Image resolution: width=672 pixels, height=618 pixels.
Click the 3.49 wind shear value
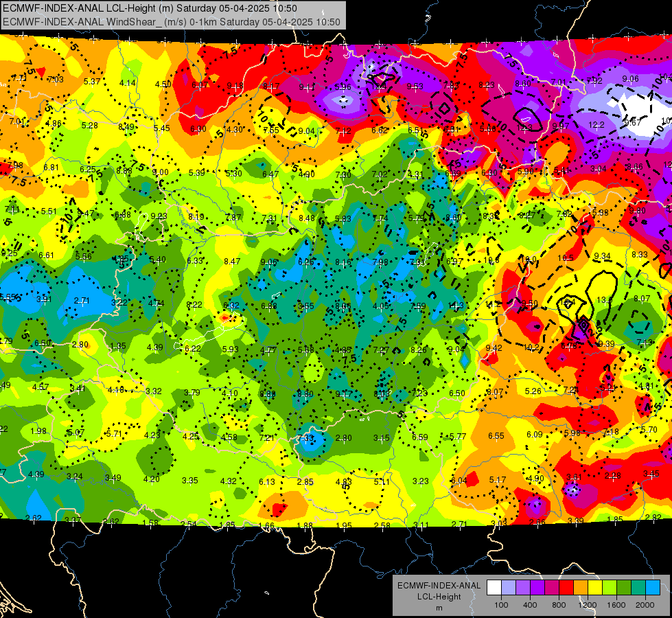pos(113,477)
